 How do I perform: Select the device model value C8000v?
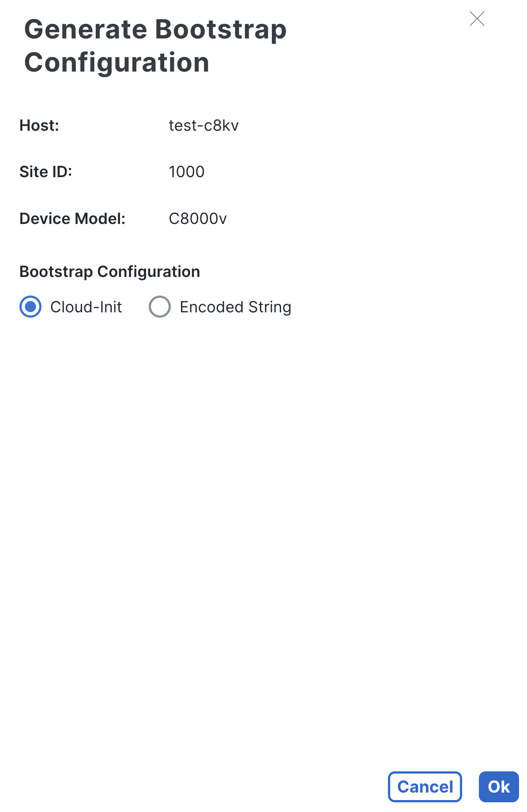[x=197, y=218]
